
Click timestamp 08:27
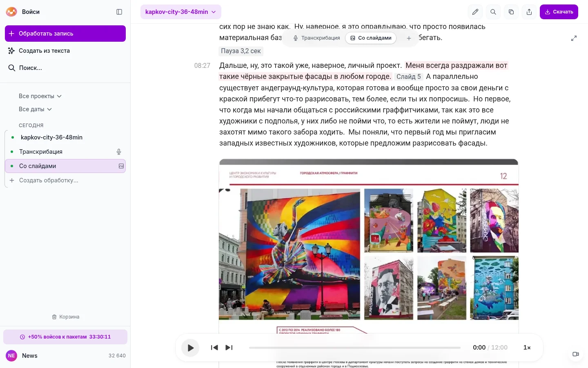pos(202,65)
